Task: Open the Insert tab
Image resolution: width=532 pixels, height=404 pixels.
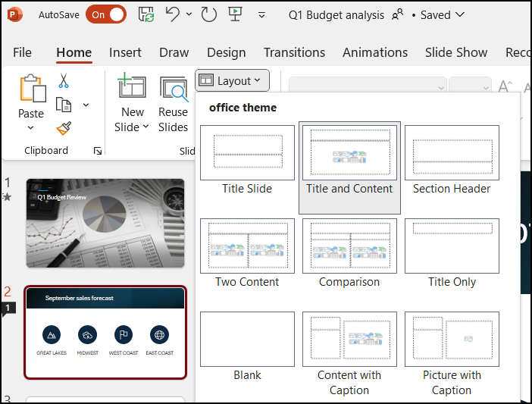Action: [x=125, y=52]
